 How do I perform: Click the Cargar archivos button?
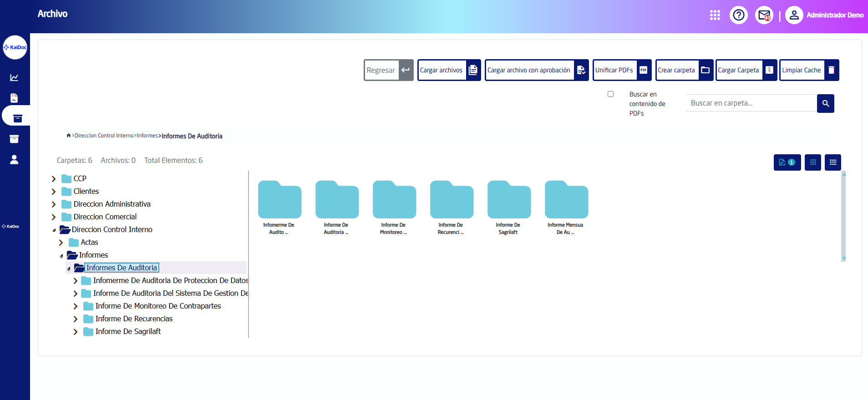pos(448,70)
